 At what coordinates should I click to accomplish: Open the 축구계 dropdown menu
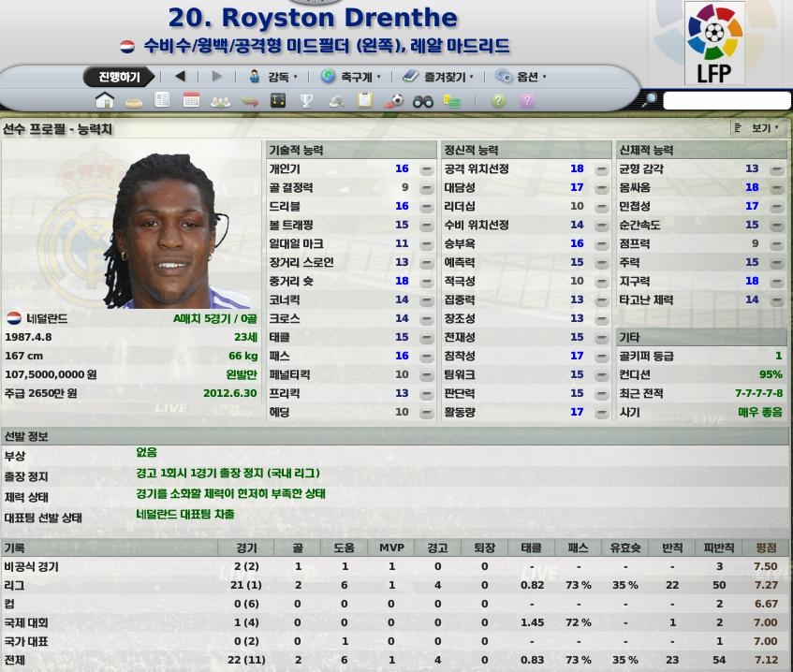(x=351, y=77)
